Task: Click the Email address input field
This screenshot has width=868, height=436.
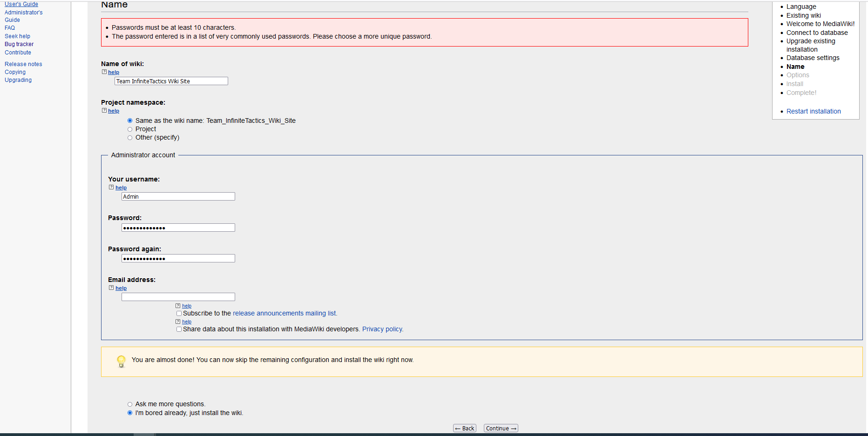Action: coord(178,297)
